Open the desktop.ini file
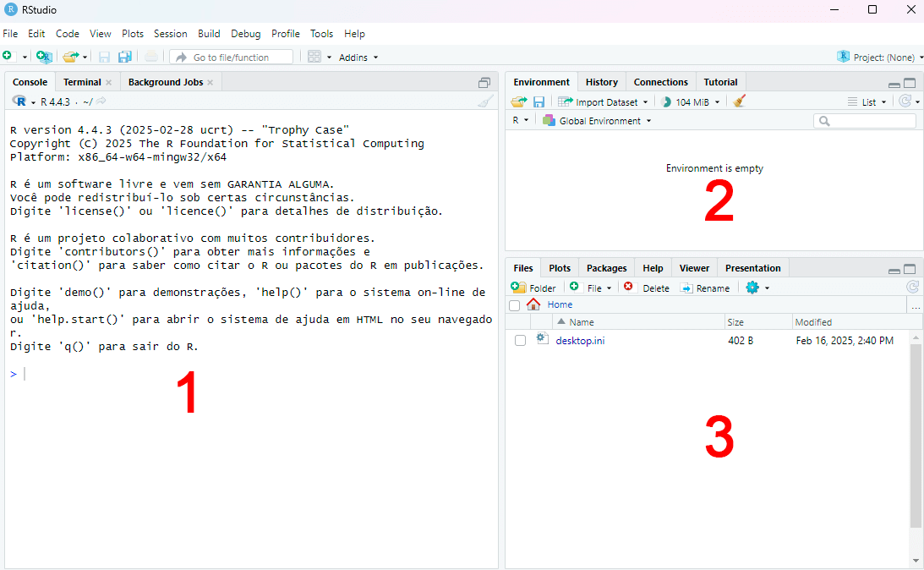 581,341
